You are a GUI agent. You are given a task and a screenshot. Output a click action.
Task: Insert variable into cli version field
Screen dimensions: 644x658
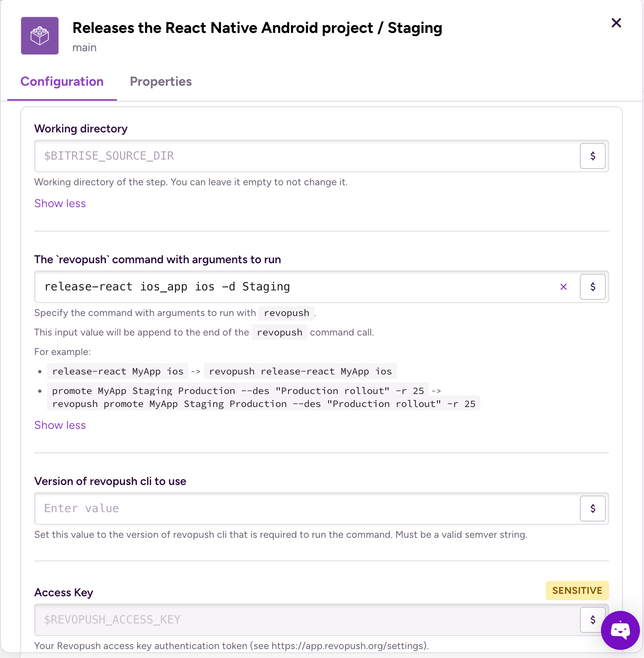(592, 509)
